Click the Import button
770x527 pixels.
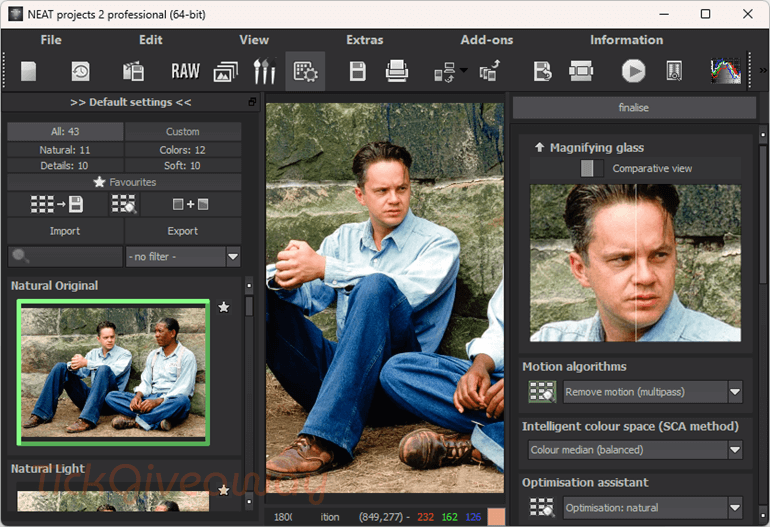[65, 231]
